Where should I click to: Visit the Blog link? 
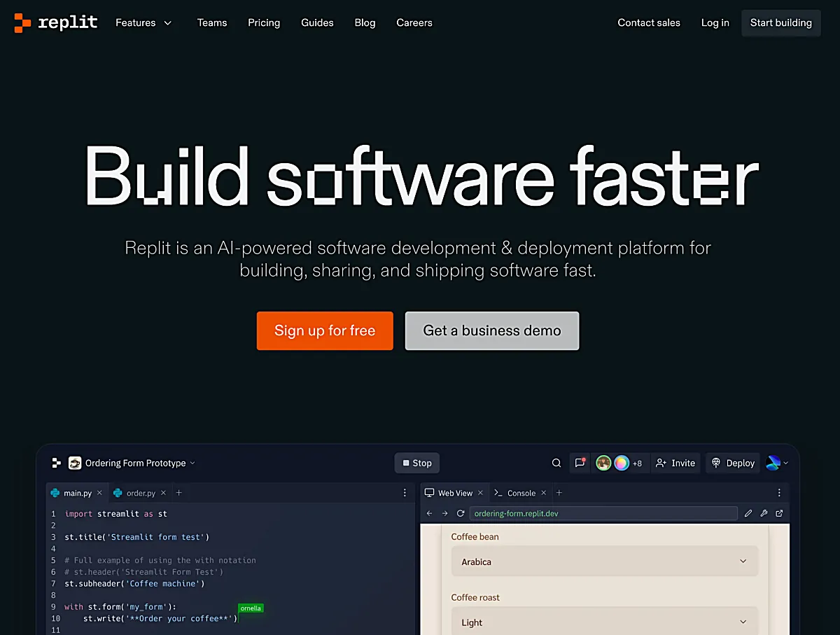365,22
